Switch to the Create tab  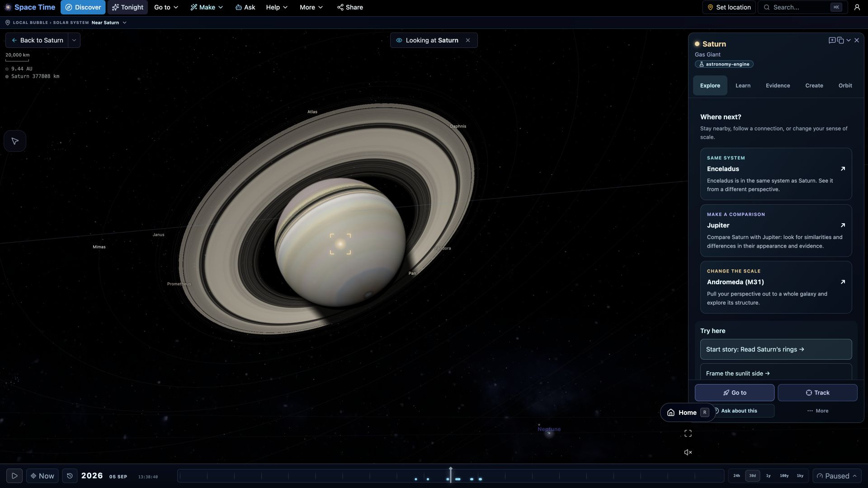(x=814, y=85)
